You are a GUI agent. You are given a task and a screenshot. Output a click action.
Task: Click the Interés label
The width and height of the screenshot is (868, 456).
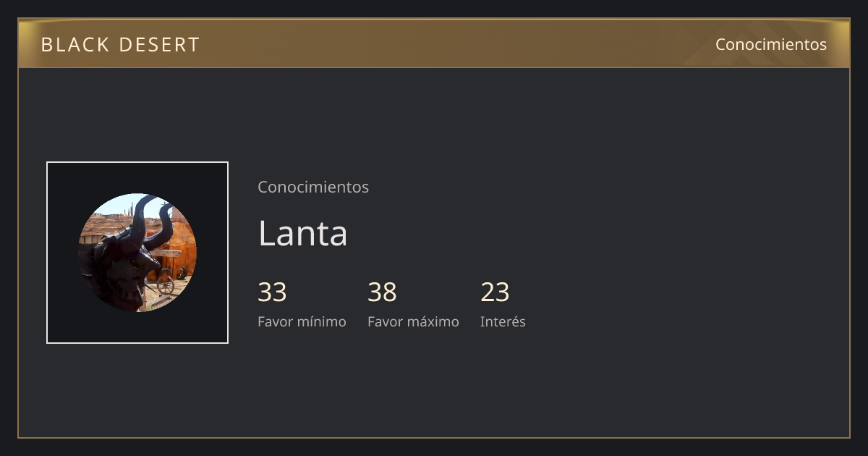point(503,321)
